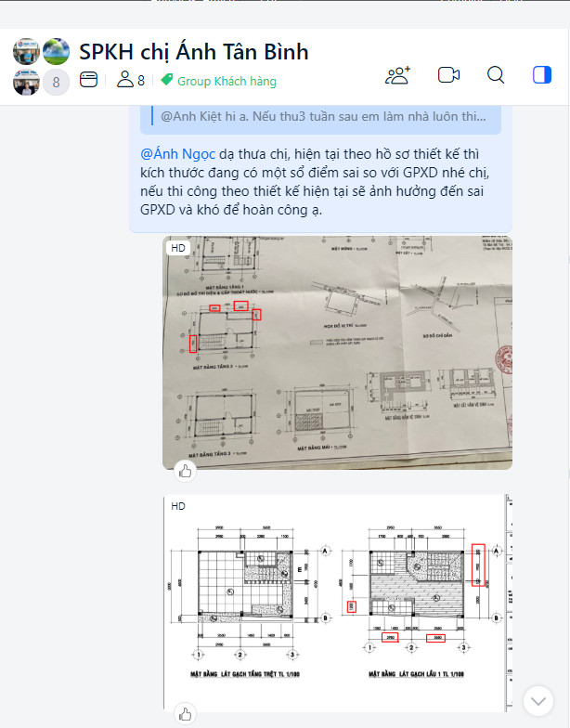View the 8 group members
This screenshot has width=570, height=728.
(x=130, y=80)
